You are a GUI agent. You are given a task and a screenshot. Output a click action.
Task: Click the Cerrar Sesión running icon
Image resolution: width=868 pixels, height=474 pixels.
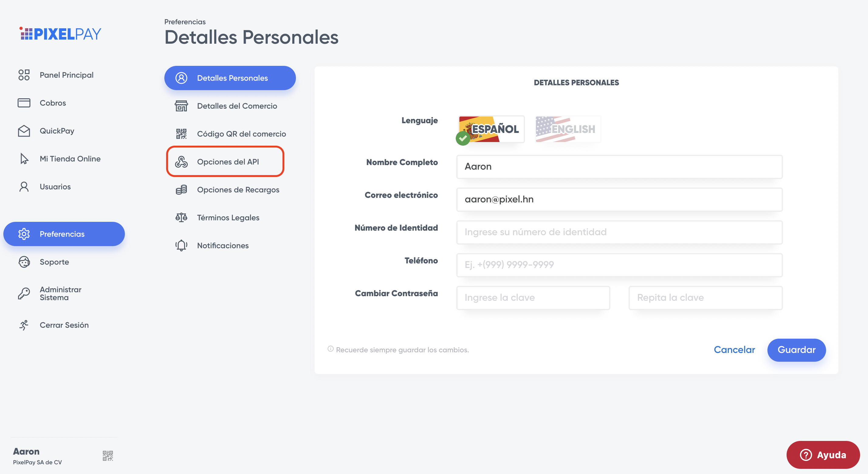(x=24, y=325)
